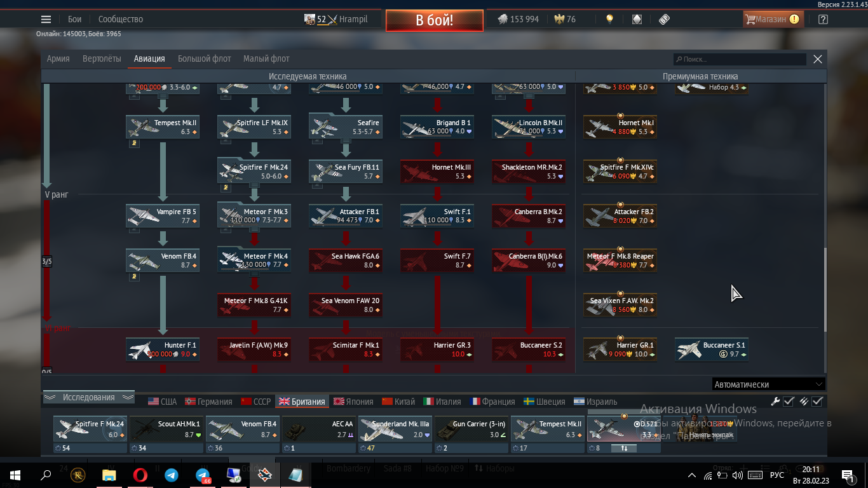Select the Swift F.1 vehicle card
868x488 pixels.
[437, 216]
